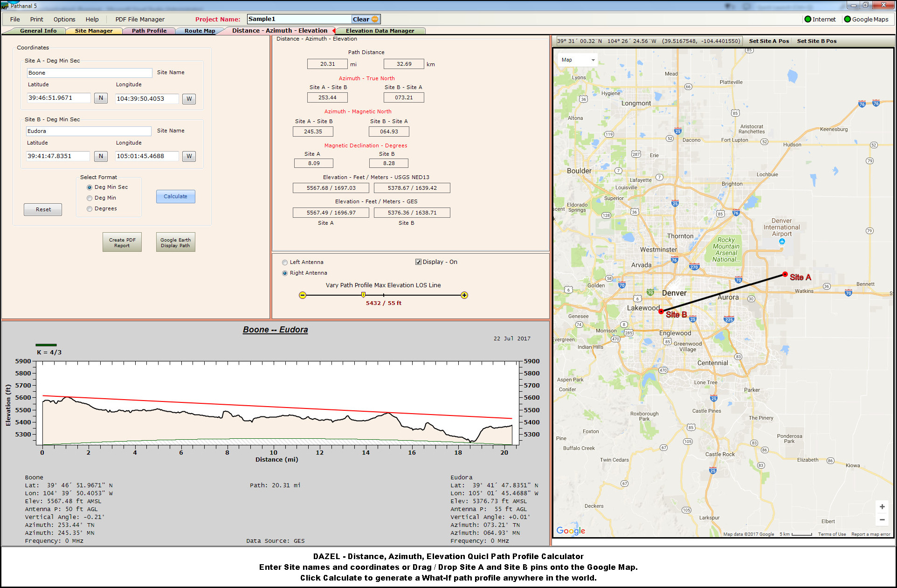
Task: Click the Denver International Airport marker icon
Action: 782,242
